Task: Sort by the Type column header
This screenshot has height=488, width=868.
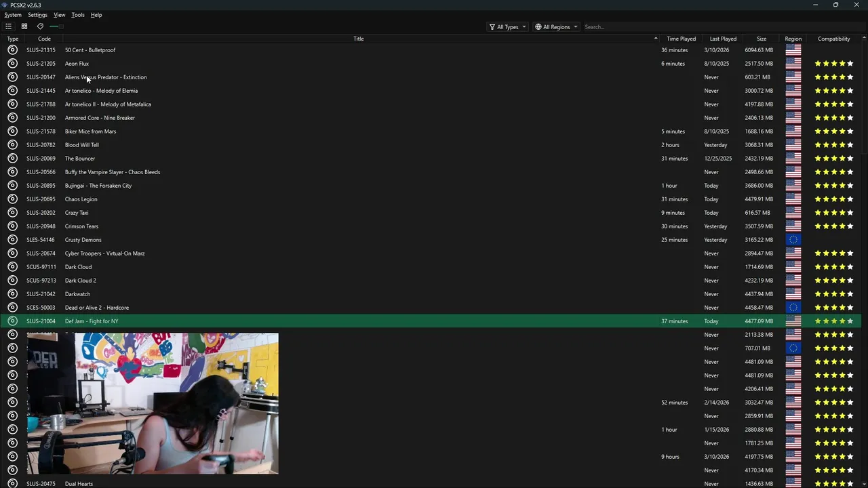Action: tap(13, 39)
